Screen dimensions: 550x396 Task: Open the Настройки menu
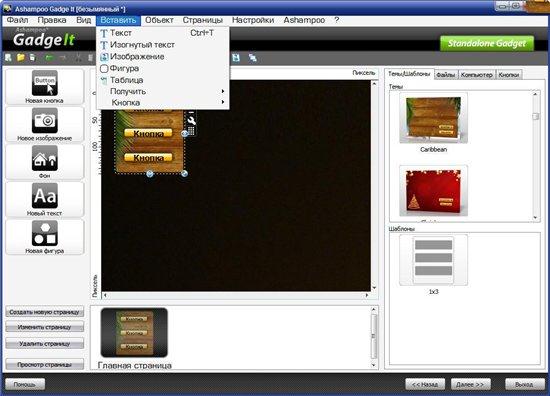pos(253,20)
